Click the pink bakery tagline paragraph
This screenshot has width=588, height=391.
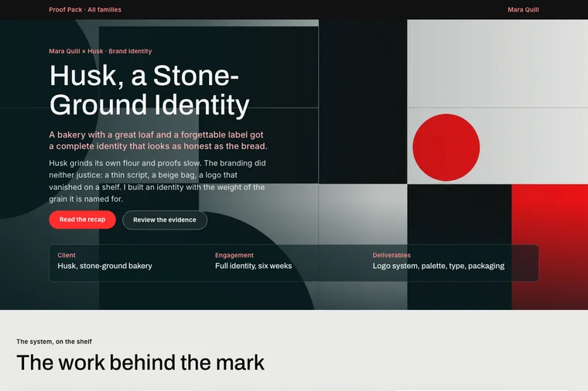click(158, 141)
